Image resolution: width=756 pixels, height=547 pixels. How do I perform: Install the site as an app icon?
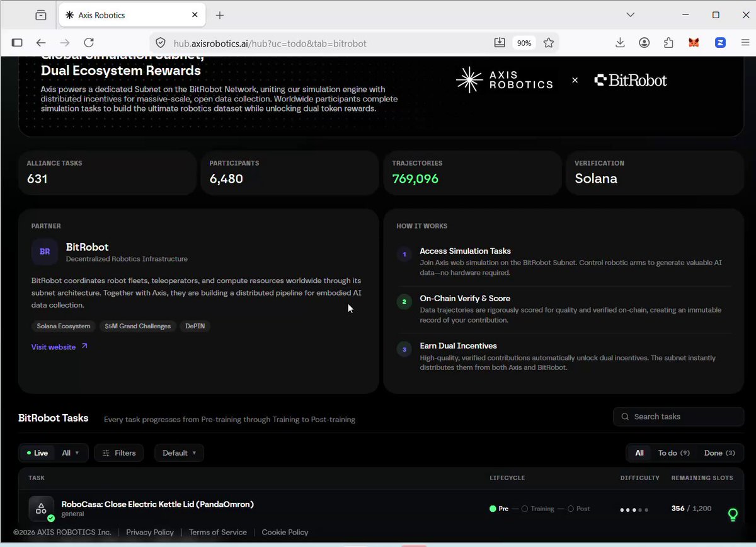tap(500, 43)
